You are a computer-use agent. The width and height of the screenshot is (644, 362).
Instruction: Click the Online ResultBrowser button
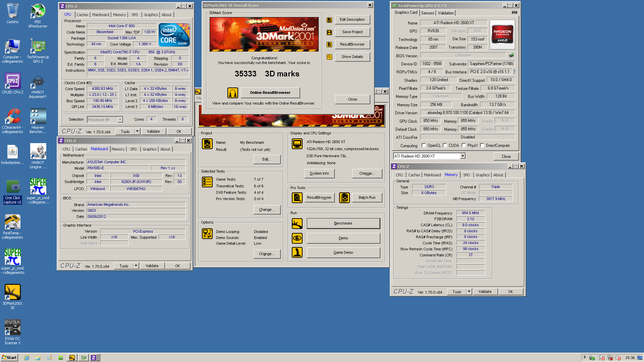pos(270,93)
